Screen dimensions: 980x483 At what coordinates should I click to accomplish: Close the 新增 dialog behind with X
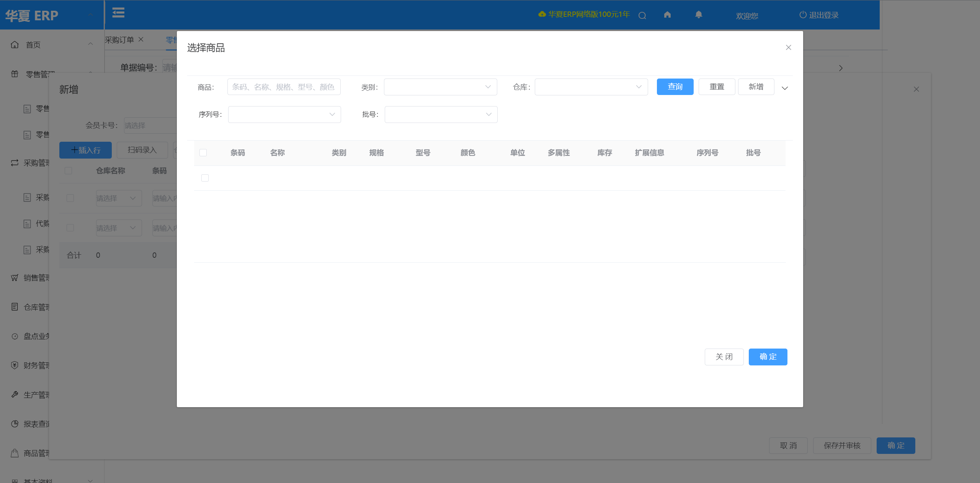[x=916, y=89]
